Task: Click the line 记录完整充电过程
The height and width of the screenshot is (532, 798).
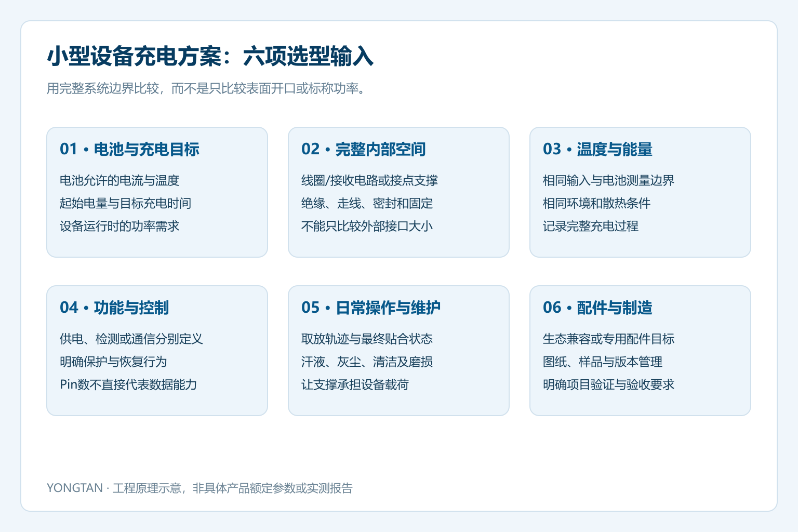Action: [591, 227]
